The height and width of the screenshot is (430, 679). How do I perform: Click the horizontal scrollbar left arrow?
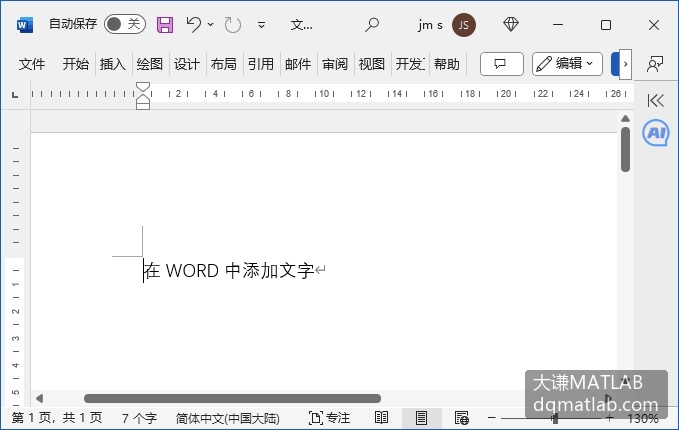[39, 398]
